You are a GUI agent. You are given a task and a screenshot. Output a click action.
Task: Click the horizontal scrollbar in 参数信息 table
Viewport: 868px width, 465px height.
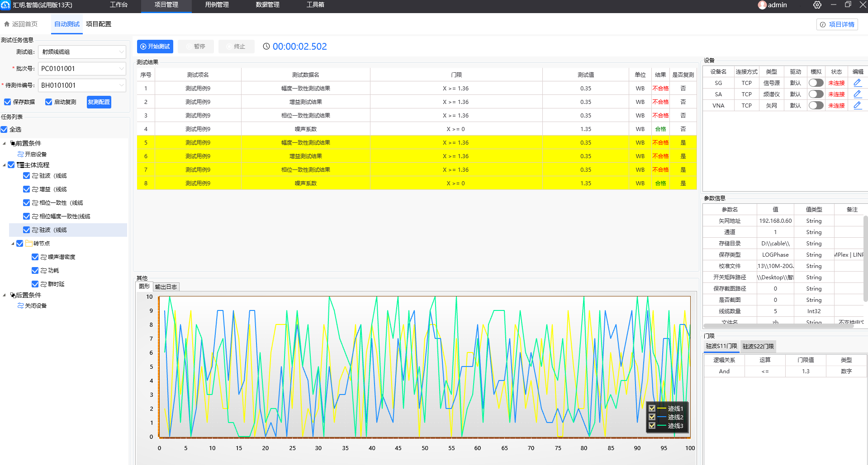(778, 326)
